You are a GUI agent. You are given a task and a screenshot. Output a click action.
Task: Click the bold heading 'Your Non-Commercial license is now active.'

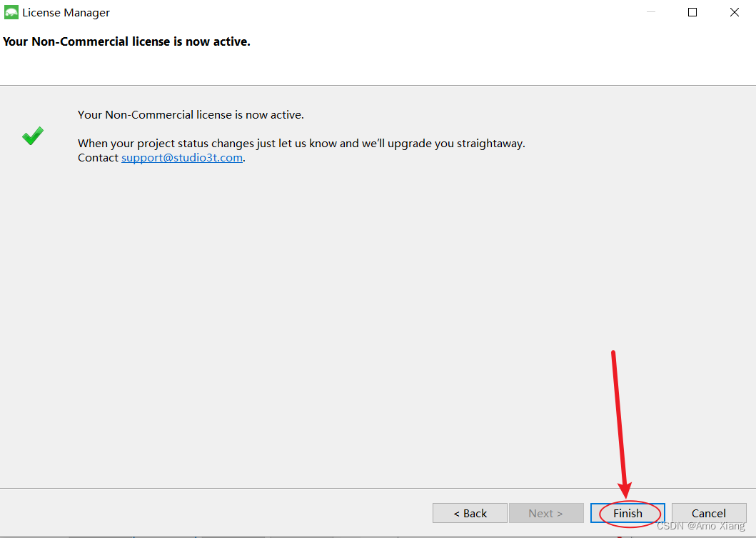pyautogui.click(x=127, y=41)
